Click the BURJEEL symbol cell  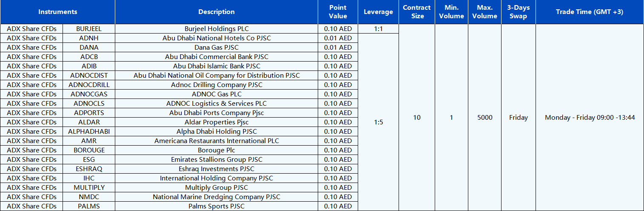(x=89, y=29)
